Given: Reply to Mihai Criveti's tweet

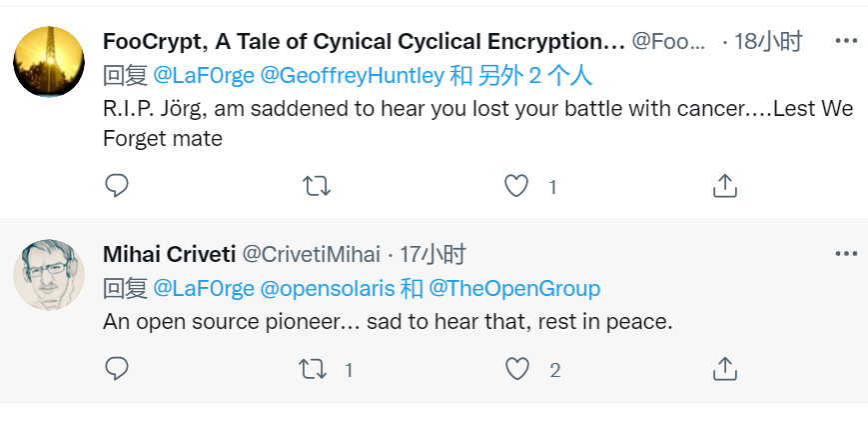Looking at the screenshot, I should coord(117,369).
